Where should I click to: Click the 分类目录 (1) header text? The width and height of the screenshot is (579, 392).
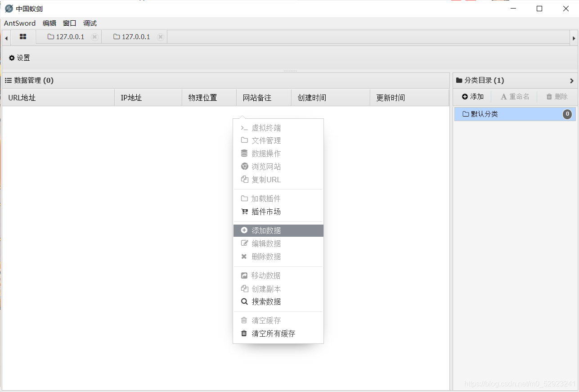(x=484, y=81)
